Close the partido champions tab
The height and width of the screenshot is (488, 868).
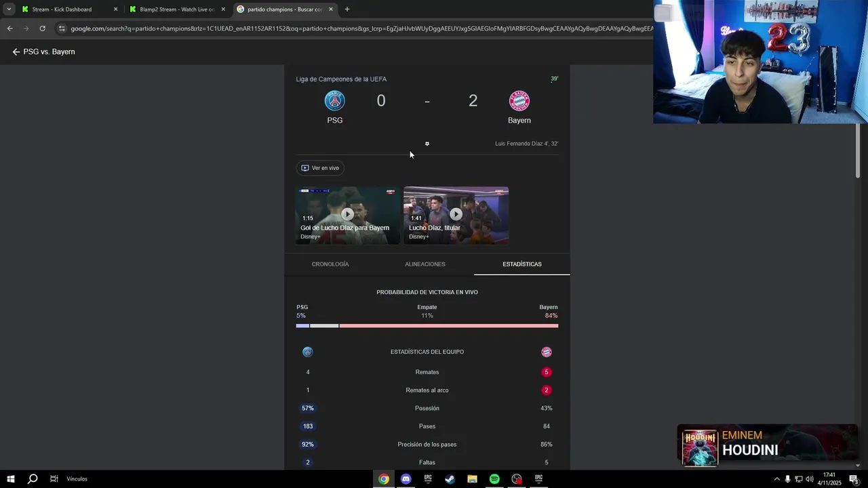tap(331, 9)
